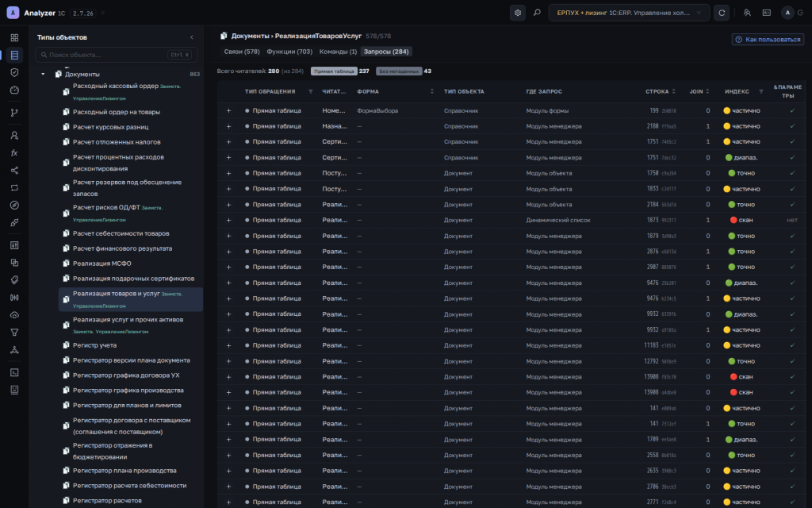Viewport: 812px width, 508px height.
Task: Open the network topology icon in sidebar
Action: (x=14, y=350)
